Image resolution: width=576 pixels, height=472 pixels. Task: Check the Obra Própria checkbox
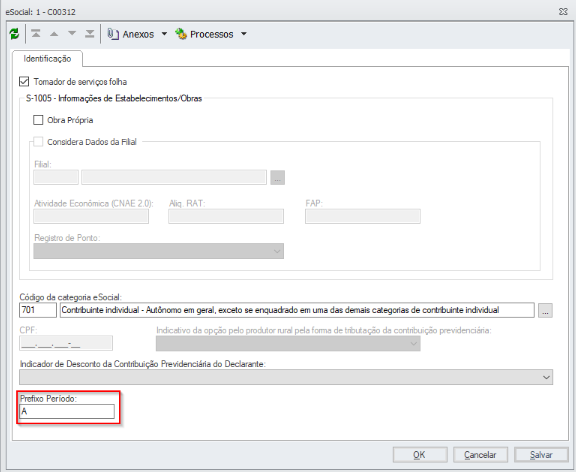point(38,120)
